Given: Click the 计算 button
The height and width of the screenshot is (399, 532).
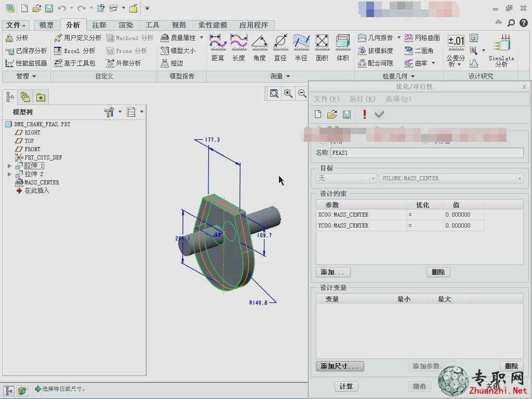Looking at the screenshot, I should tap(346, 386).
